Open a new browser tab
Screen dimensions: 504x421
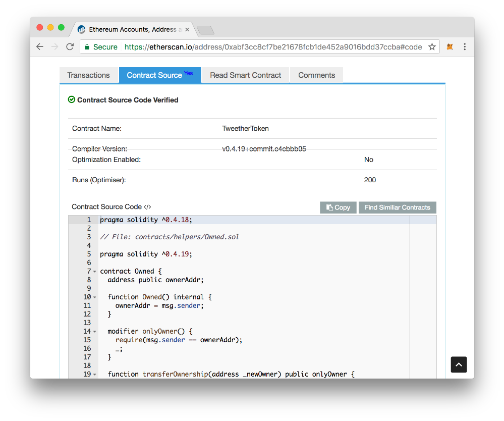pyautogui.click(x=205, y=30)
